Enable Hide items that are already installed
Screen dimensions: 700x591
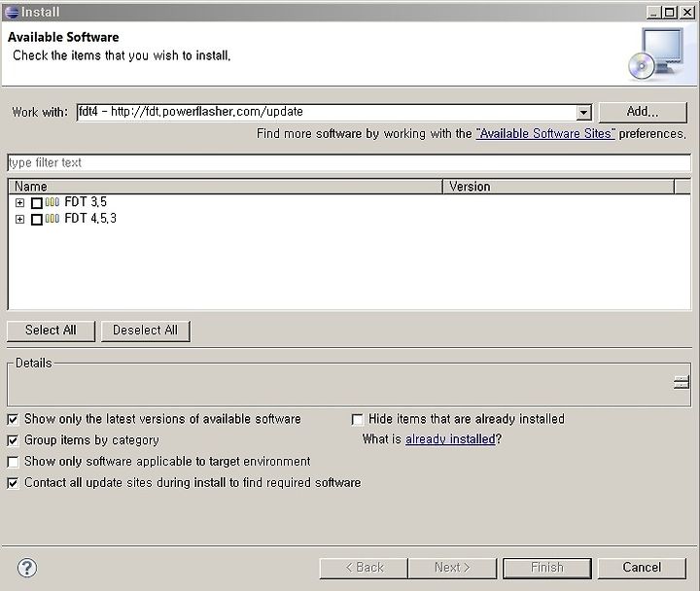pos(357,420)
